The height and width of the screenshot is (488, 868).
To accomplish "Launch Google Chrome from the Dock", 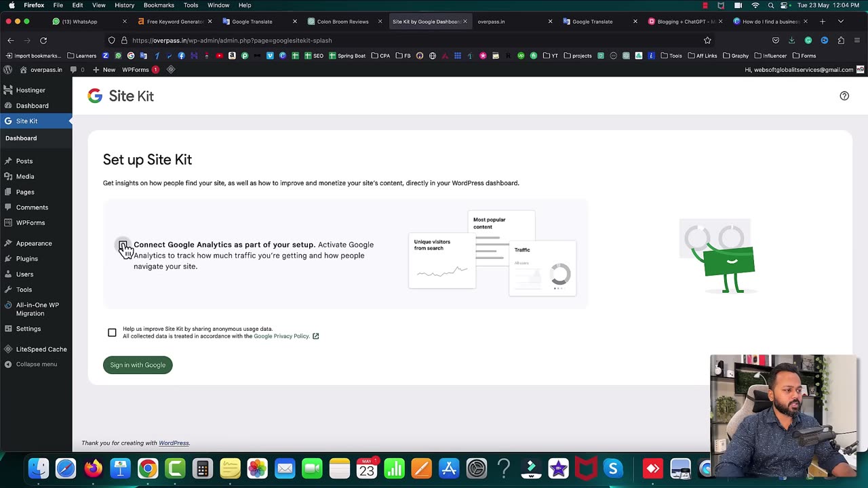I will (148, 468).
